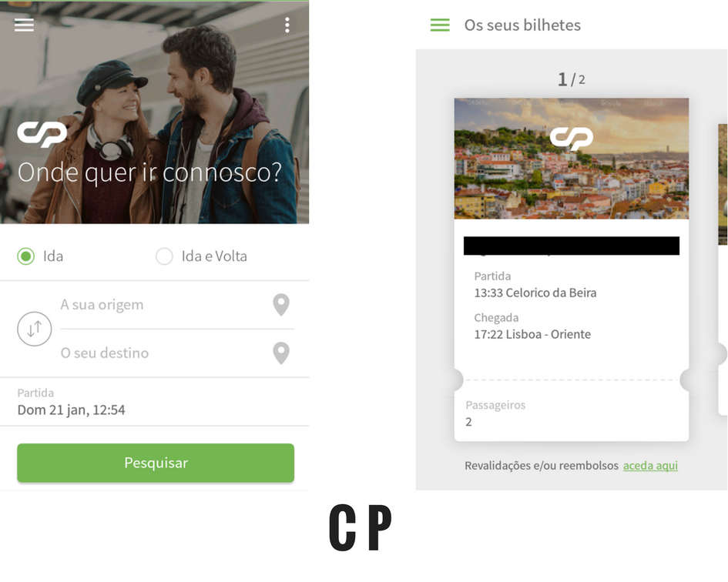728x582 pixels.
Task: Tap the location pin beside origin field
Action: pyautogui.click(x=281, y=305)
